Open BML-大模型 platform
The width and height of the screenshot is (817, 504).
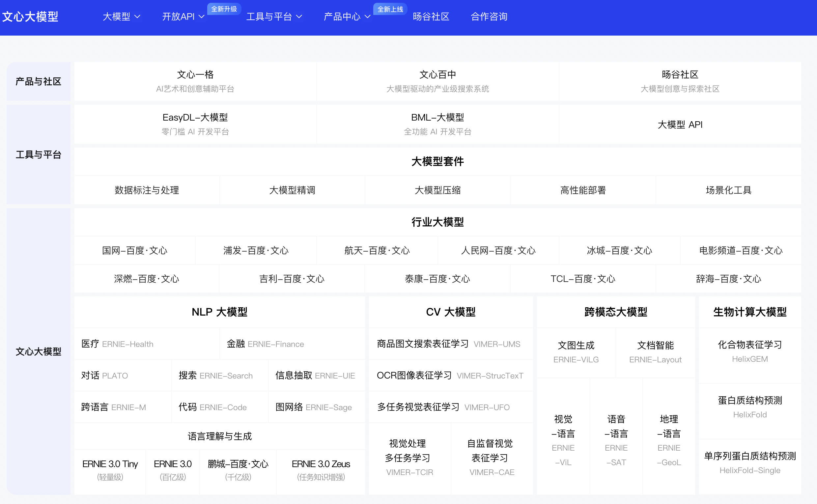coord(437,124)
